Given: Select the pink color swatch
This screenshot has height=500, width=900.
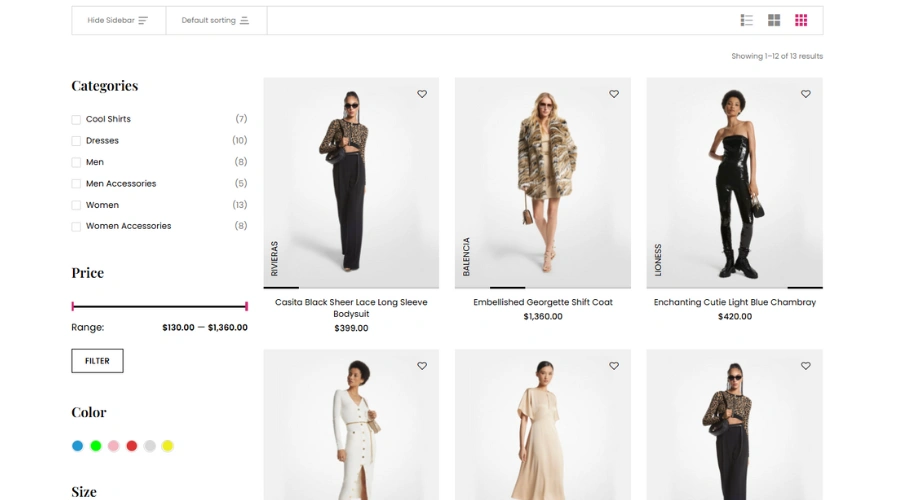Looking at the screenshot, I should 114,445.
